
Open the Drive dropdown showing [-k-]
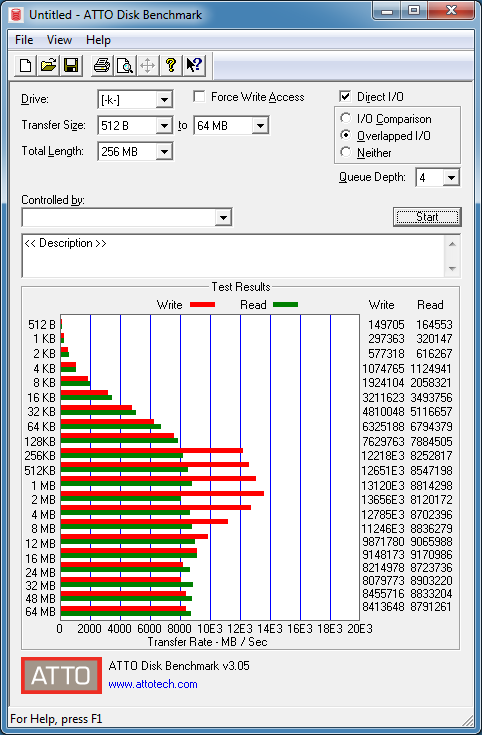tap(165, 99)
